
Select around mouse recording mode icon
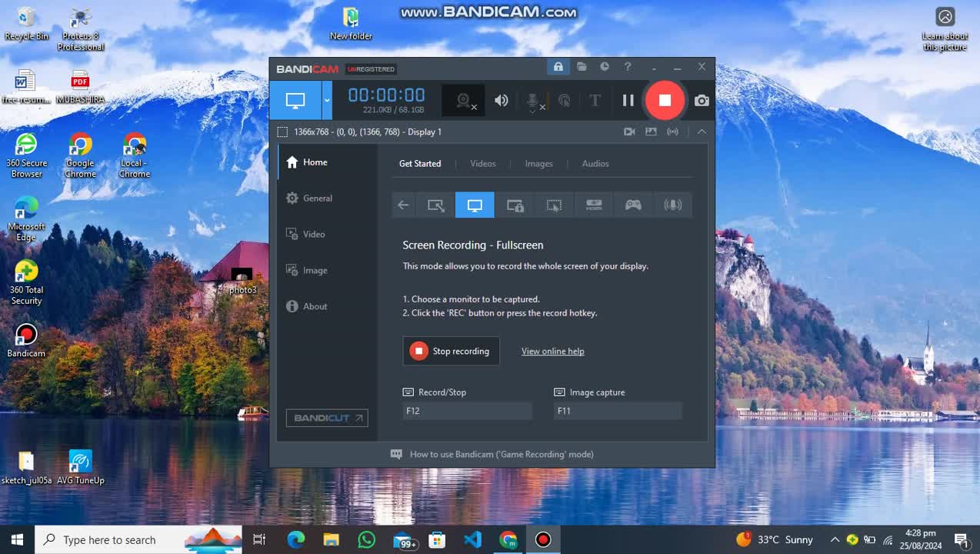pyautogui.click(x=554, y=205)
